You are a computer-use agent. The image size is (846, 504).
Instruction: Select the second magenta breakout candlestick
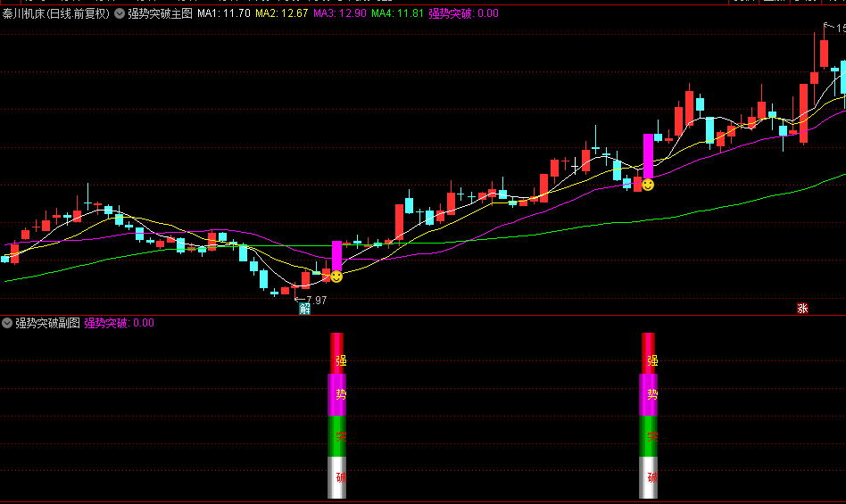point(649,156)
